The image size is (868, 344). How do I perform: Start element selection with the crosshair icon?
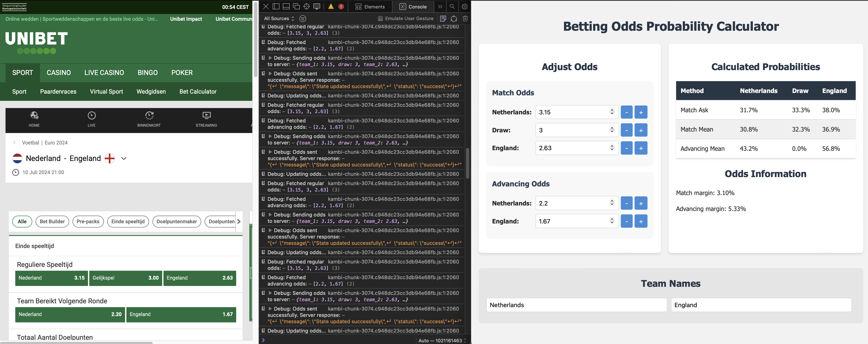click(306, 6)
